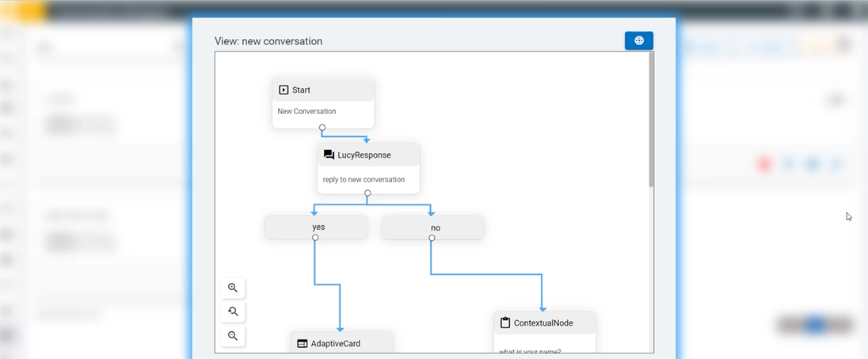Click the globe language button
Viewport: 868px width, 359px height.
point(639,40)
